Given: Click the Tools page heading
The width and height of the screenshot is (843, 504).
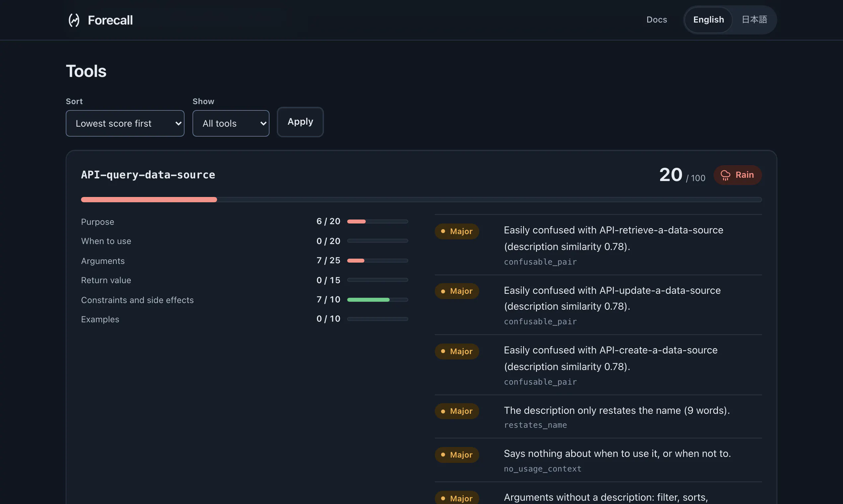Looking at the screenshot, I should coord(86,71).
